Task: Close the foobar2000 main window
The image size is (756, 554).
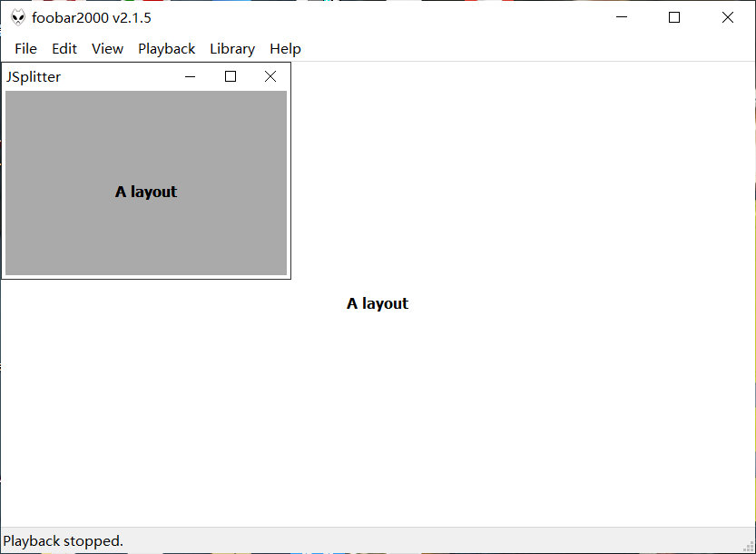Action: coord(728,17)
